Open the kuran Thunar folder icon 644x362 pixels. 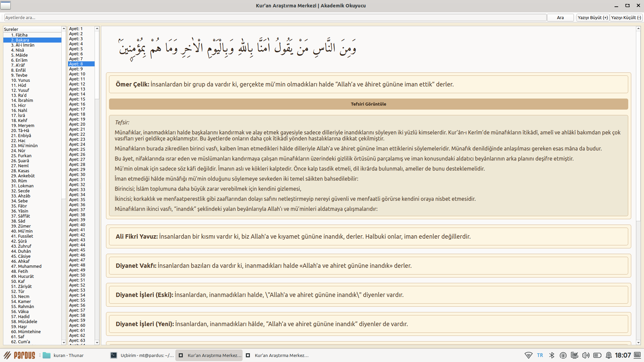point(47,355)
